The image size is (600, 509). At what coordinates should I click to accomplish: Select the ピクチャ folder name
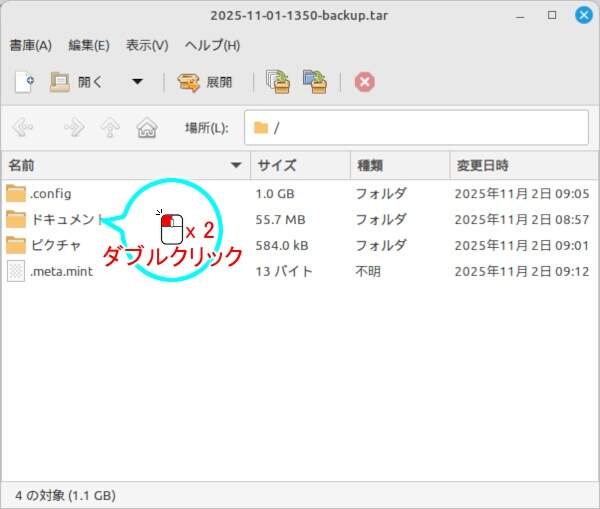56,245
